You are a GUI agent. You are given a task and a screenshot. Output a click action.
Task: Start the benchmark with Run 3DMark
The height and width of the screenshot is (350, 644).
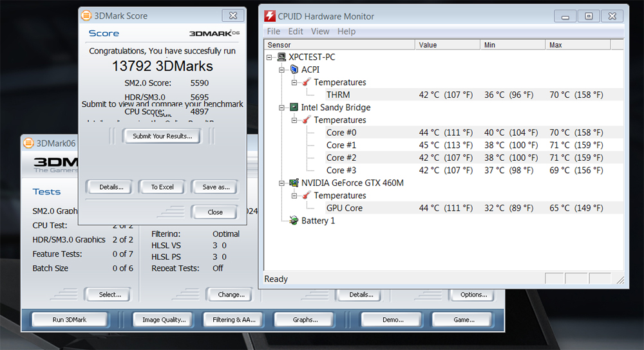(x=70, y=320)
